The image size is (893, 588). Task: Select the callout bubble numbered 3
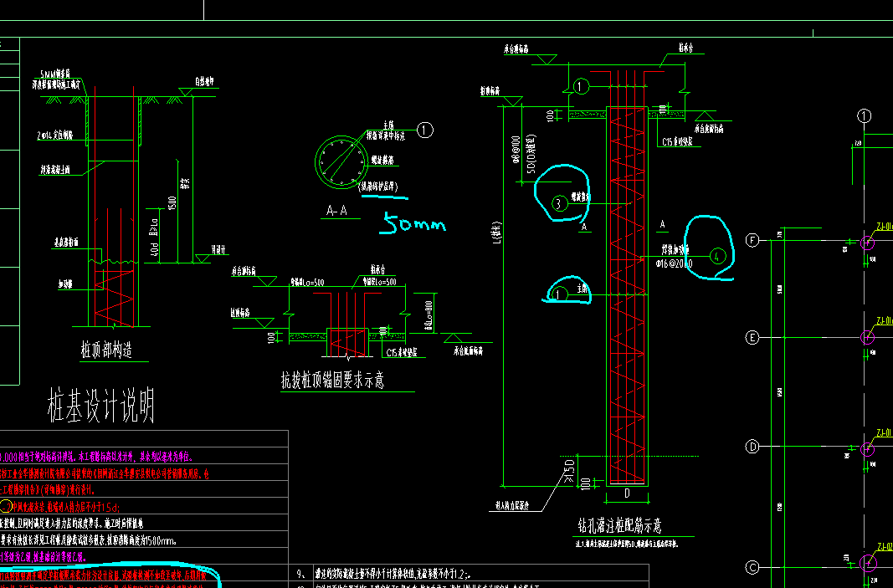click(559, 203)
